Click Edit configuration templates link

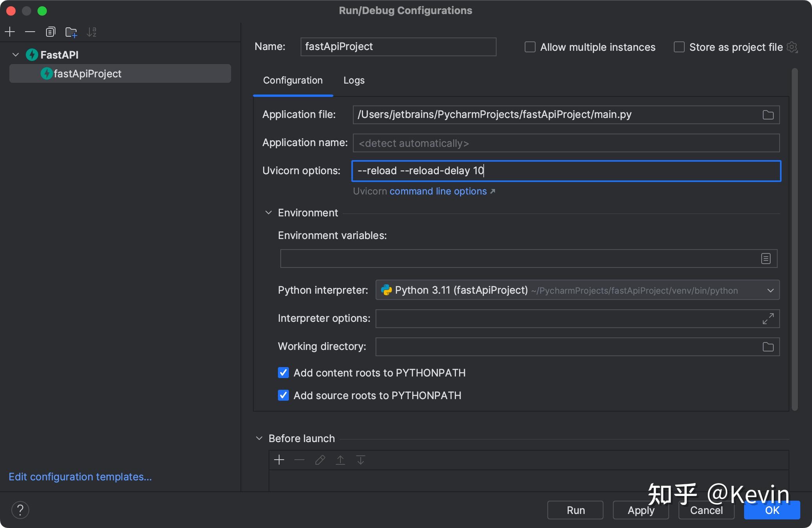[x=80, y=477]
